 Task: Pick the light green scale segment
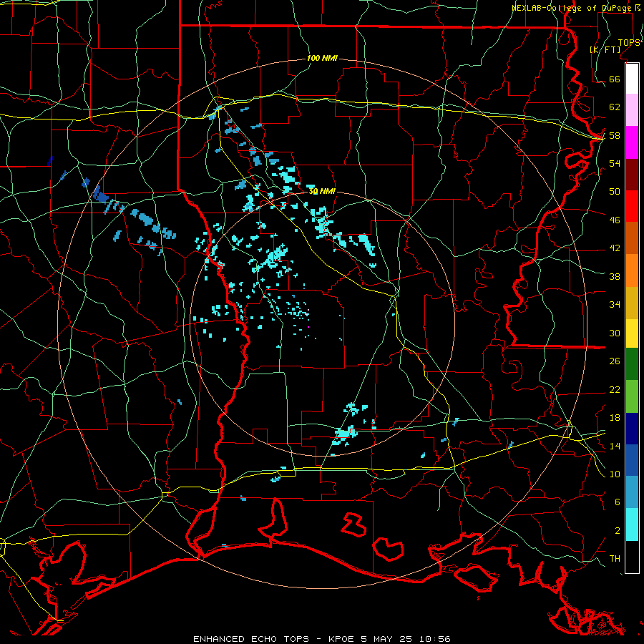pyautogui.click(x=632, y=396)
